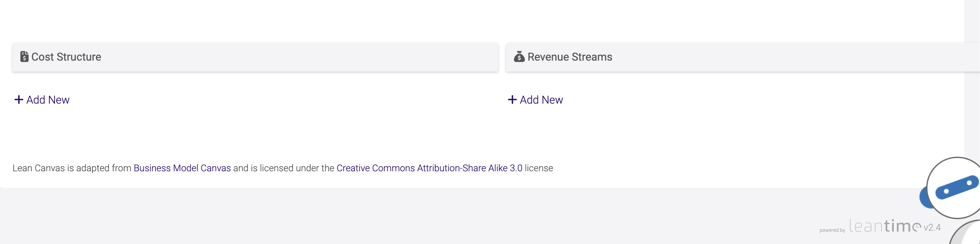Select the Revenue Streams heading text
This screenshot has height=244, width=980.
(x=570, y=57)
